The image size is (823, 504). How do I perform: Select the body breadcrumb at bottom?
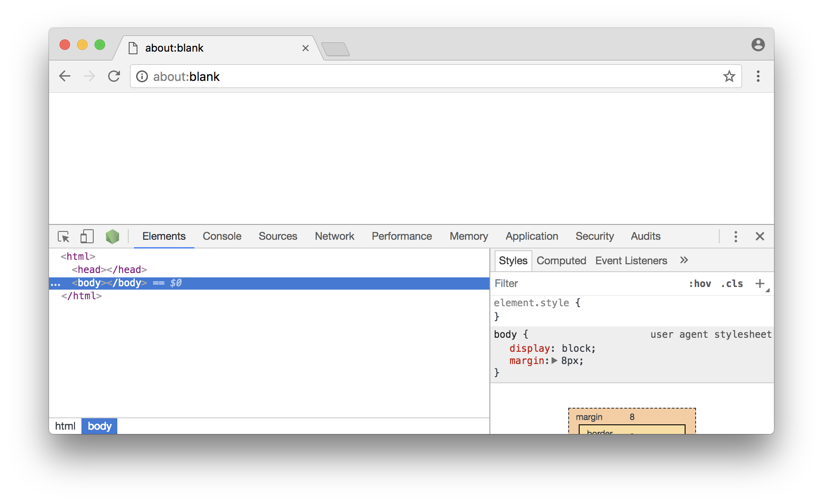tap(99, 426)
